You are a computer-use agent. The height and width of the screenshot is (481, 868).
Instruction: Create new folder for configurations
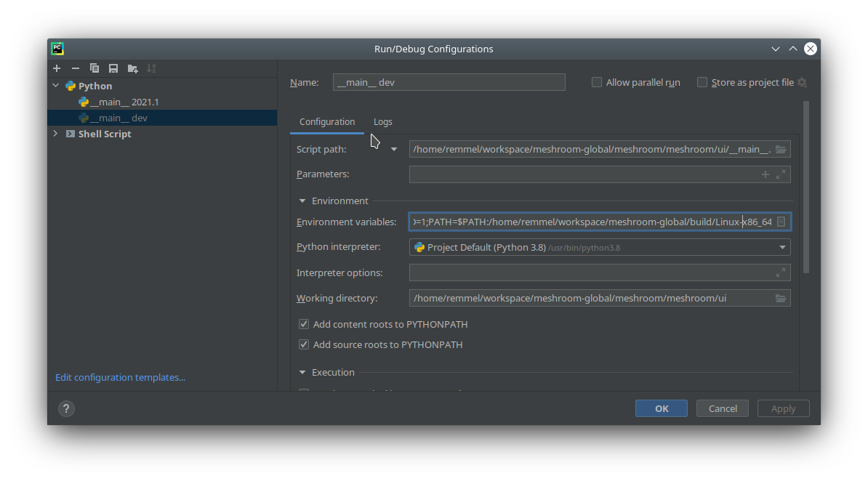[x=132, y=68]
